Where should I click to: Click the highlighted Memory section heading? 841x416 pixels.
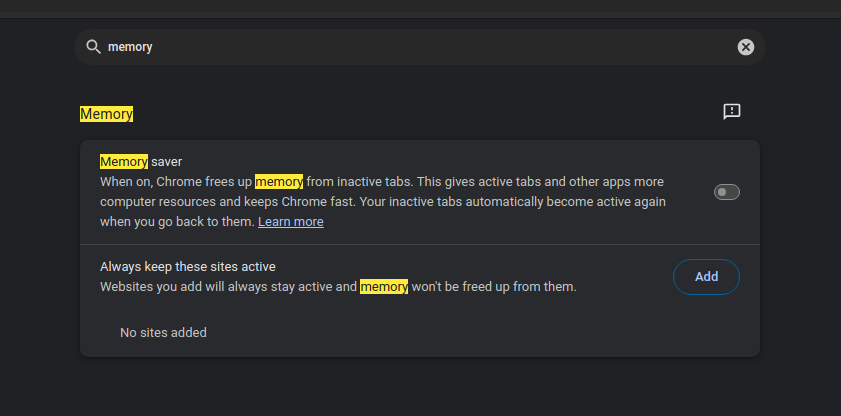pyautogui.click(x=106, y=114)
